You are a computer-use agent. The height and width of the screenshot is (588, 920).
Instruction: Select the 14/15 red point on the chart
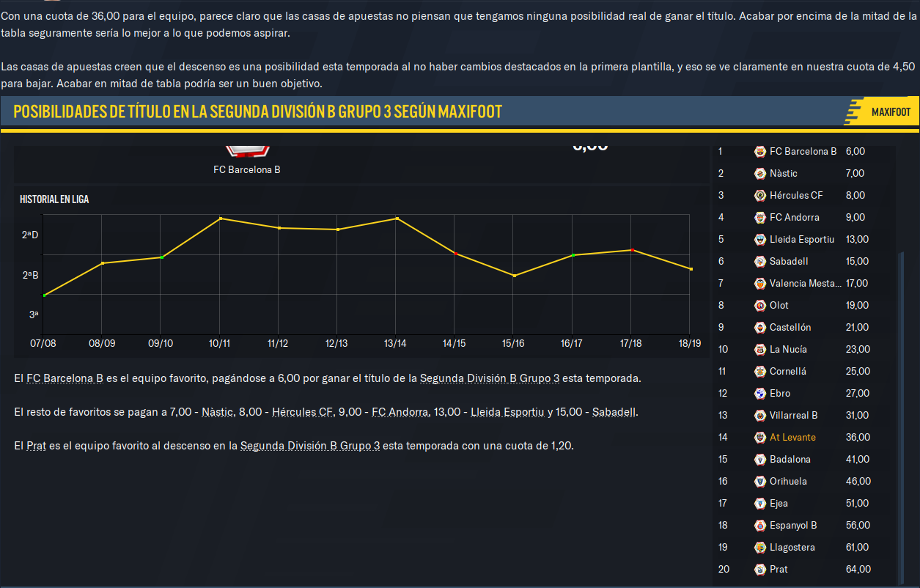[x=455, y=254]
